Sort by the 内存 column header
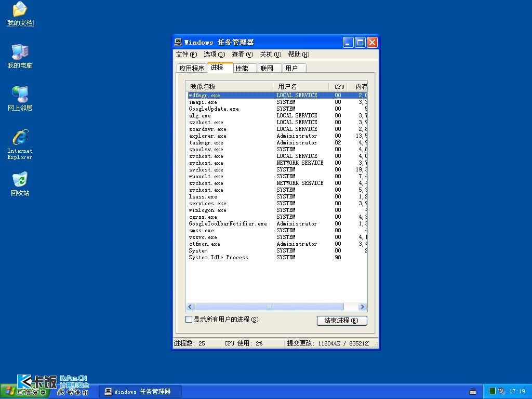This screenshot has height=399, width=532. pos(358,87)
